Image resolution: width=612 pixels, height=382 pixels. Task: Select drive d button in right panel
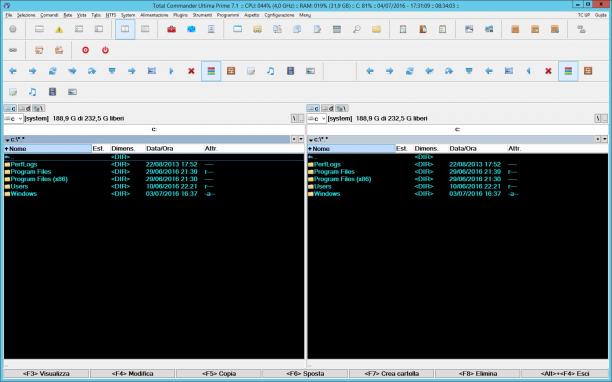point(328,108)
